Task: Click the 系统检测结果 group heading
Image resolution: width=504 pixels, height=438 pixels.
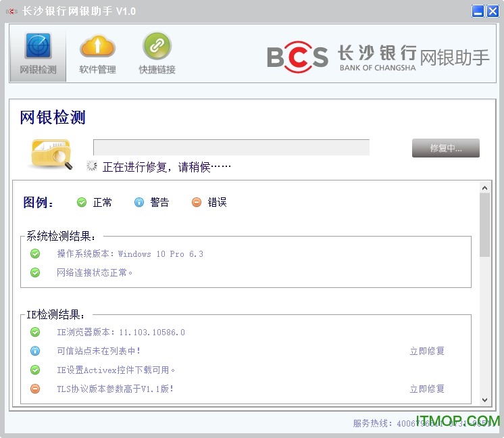Action: click(x=61, y=236)
